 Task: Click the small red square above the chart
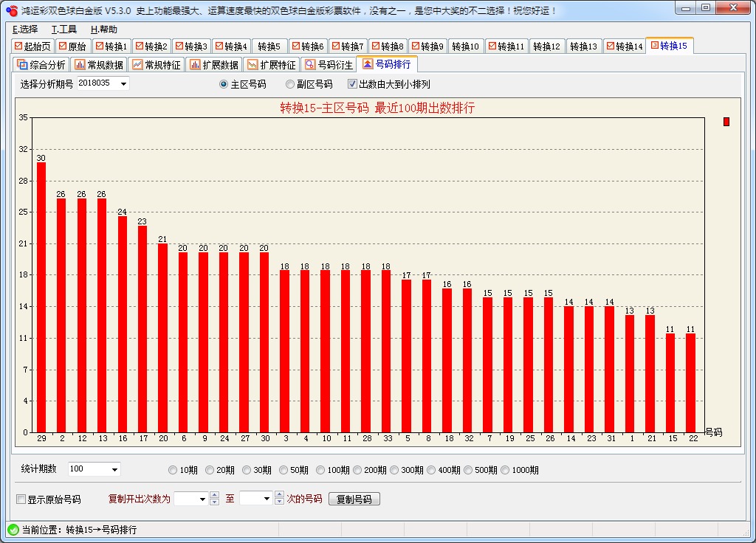point(726,122)
